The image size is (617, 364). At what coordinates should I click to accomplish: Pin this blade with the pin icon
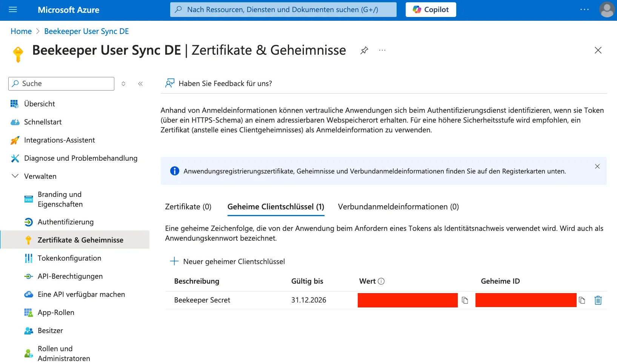point(364,50)
